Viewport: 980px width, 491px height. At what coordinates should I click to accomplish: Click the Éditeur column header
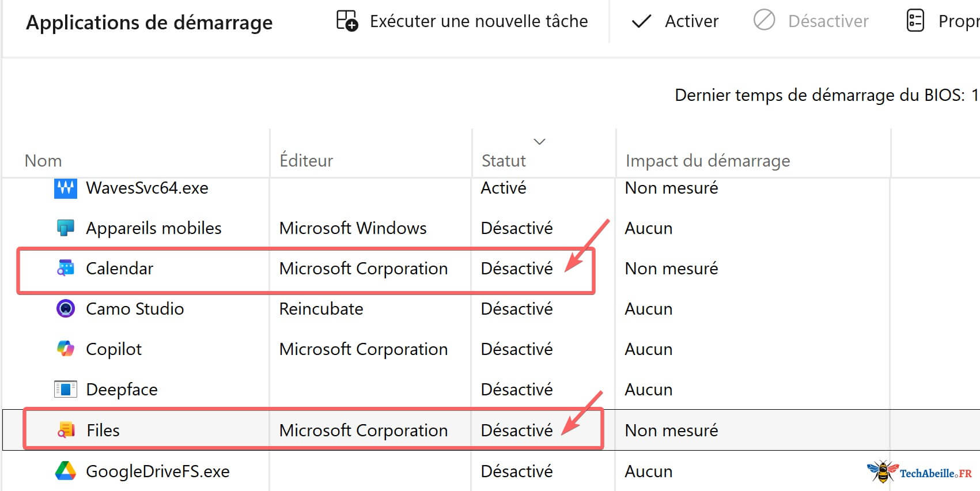tap(305, 160)
